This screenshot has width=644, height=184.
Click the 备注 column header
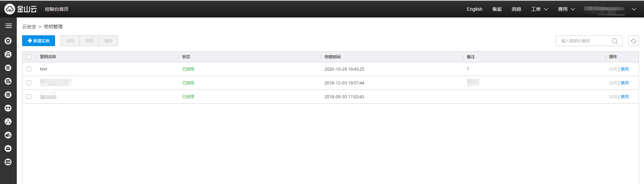pos(471,57)
